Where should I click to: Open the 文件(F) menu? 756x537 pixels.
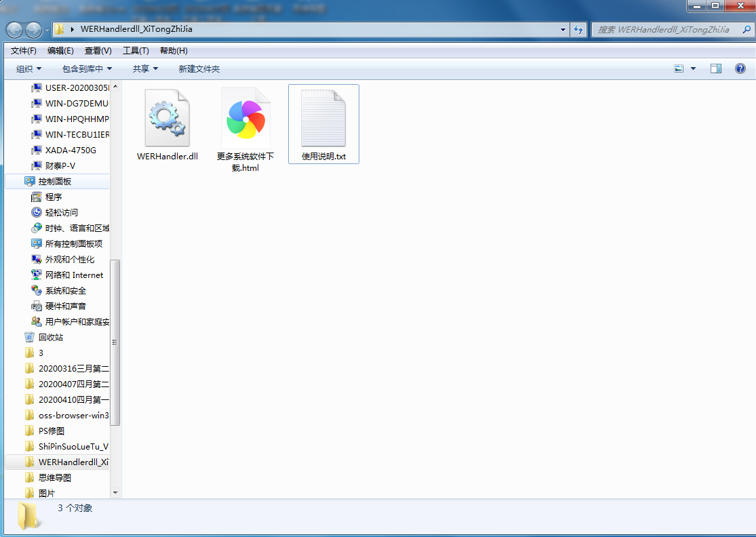[24, 51]
